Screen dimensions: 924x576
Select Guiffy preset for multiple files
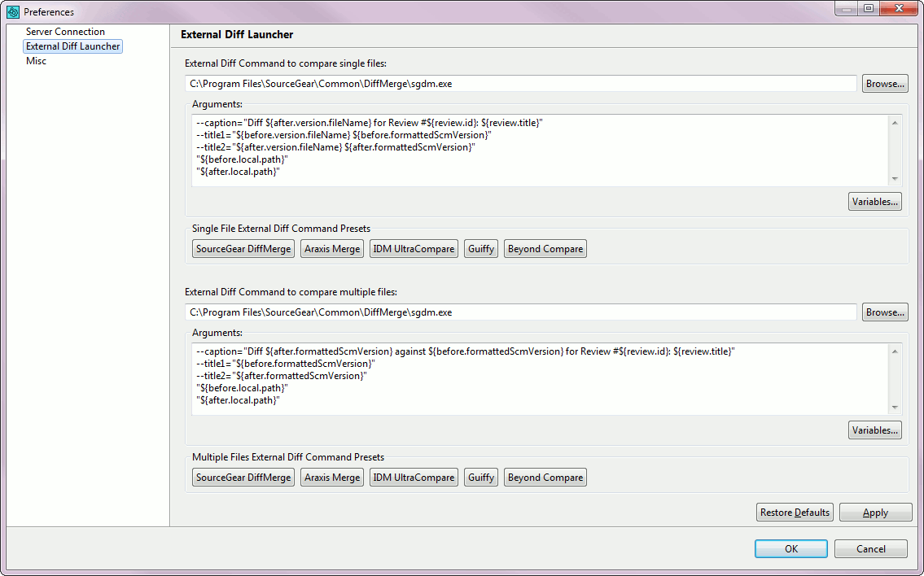coord(480,477)
